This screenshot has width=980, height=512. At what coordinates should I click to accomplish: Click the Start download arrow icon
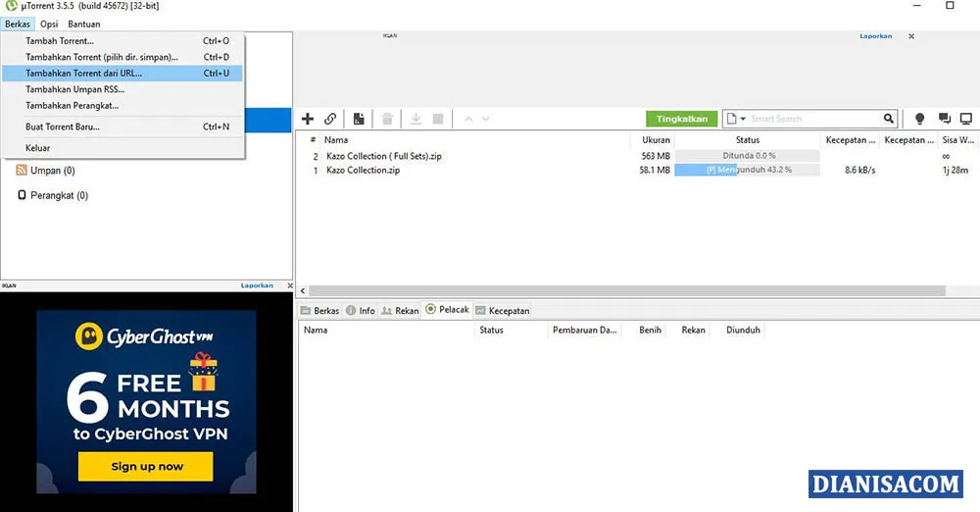tap(416, 119)
